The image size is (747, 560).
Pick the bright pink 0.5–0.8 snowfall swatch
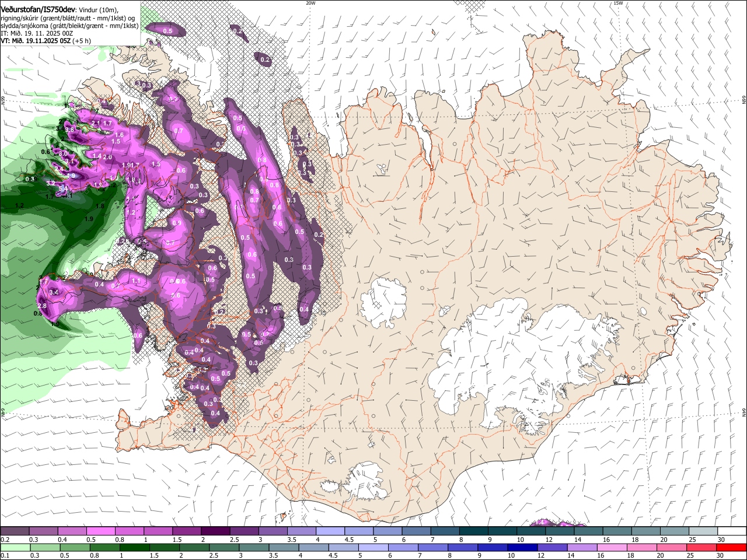[x=100, y=531]
